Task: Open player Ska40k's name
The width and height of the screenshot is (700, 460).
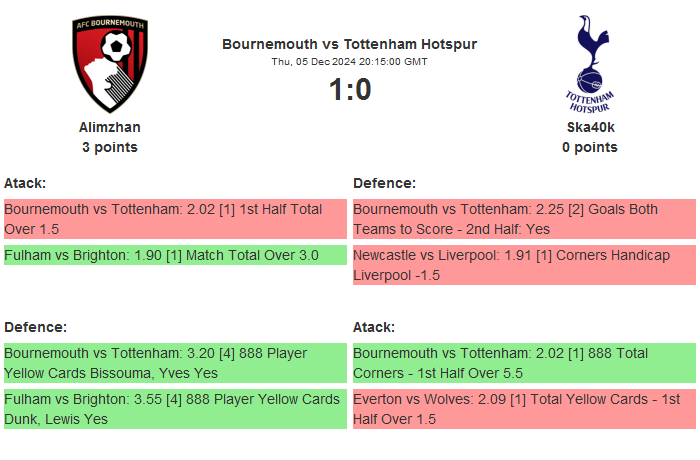Action: tap(590, 127)
